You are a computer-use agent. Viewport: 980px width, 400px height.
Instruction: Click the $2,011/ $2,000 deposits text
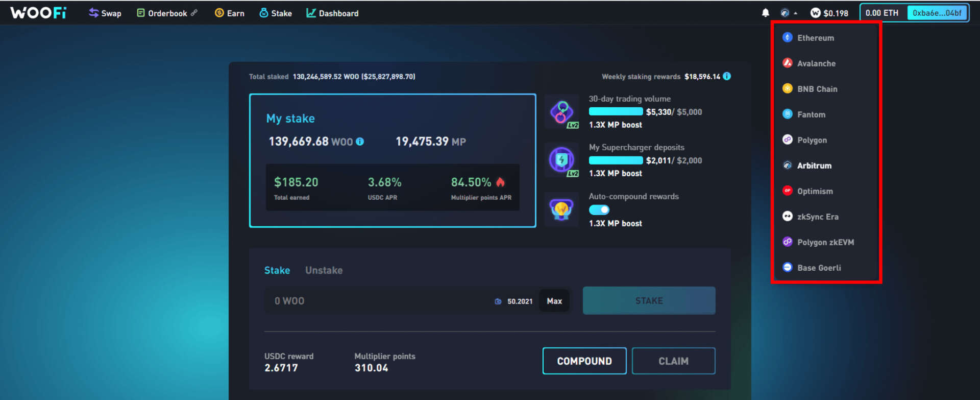click(x=674, y=160)
